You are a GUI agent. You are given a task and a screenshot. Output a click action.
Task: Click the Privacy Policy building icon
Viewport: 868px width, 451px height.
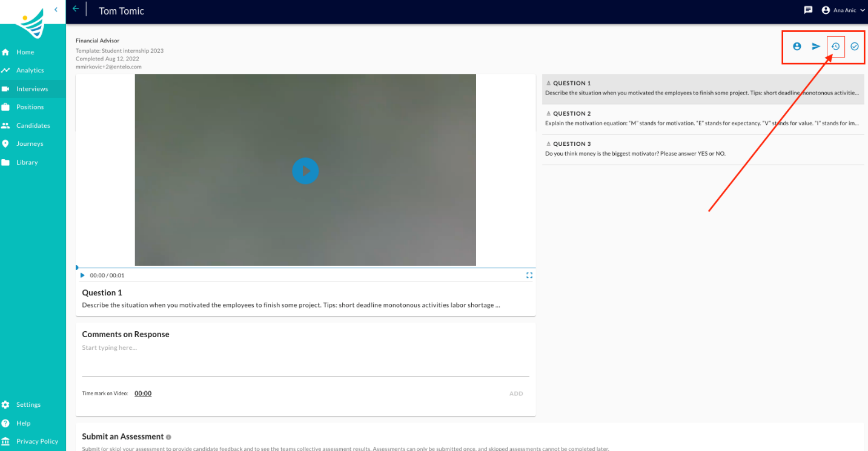coord(5,441)
